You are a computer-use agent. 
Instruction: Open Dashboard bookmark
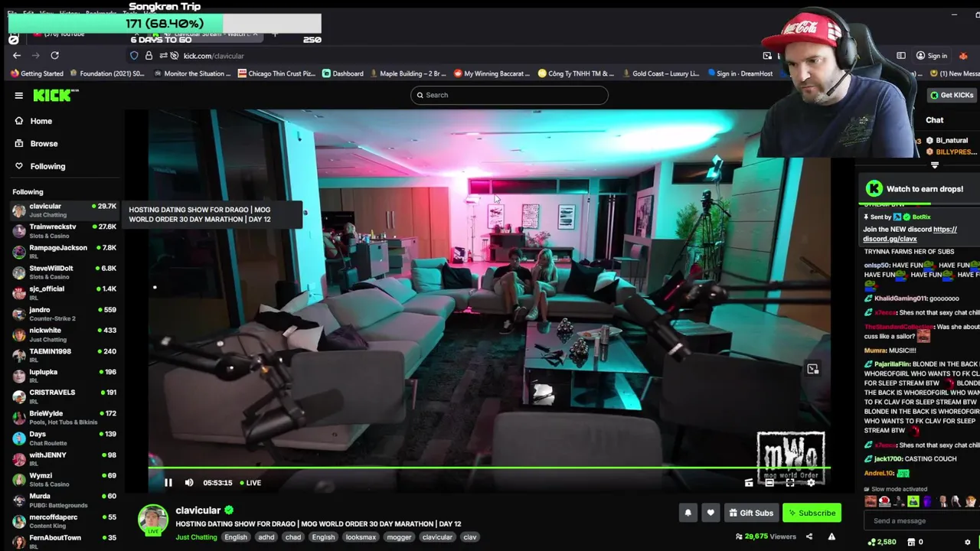pyautogui.click(x=342, y=73)
